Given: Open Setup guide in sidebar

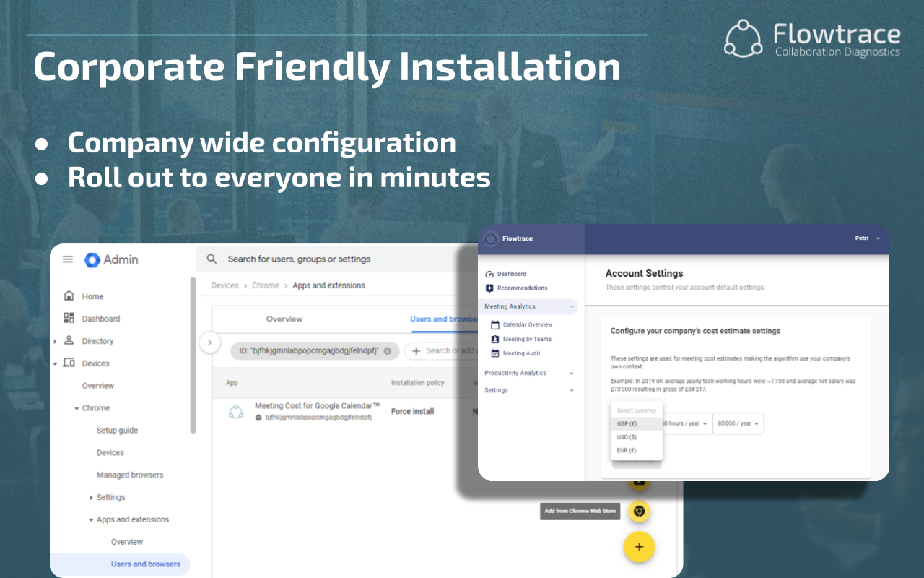Looking at the screenshot, I should coord(117,431).
